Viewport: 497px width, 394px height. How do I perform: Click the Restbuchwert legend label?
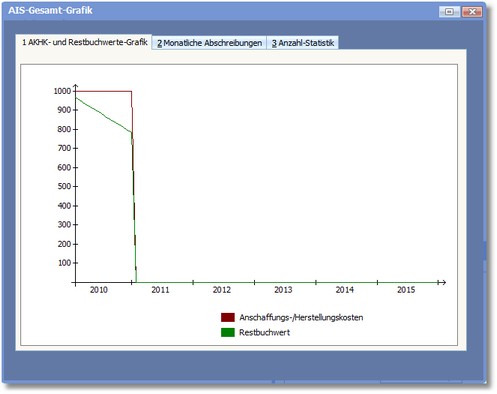(264, 332)
